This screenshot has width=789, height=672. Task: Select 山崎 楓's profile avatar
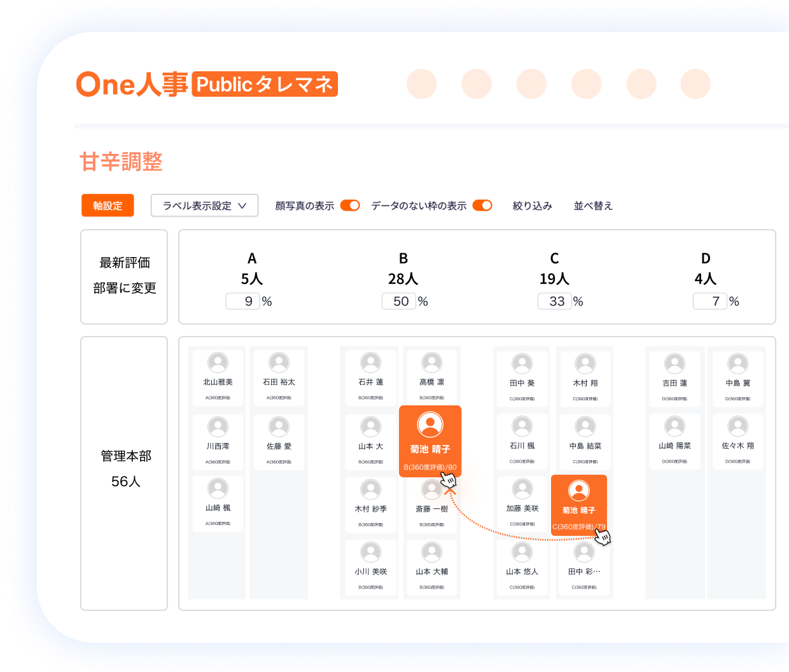218,488
